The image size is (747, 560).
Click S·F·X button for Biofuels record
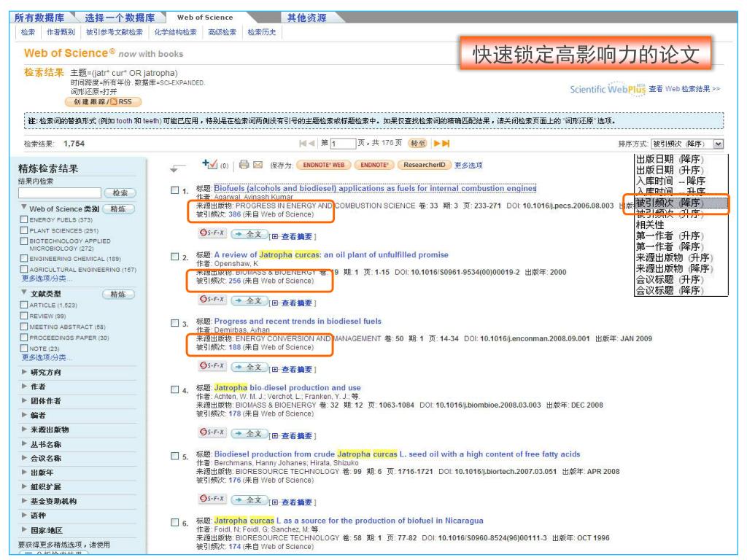pos(212,233)
